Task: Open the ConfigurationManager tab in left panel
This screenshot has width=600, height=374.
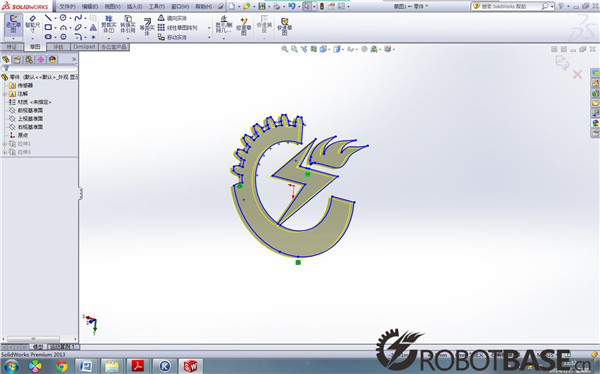Action: [29, 59]
